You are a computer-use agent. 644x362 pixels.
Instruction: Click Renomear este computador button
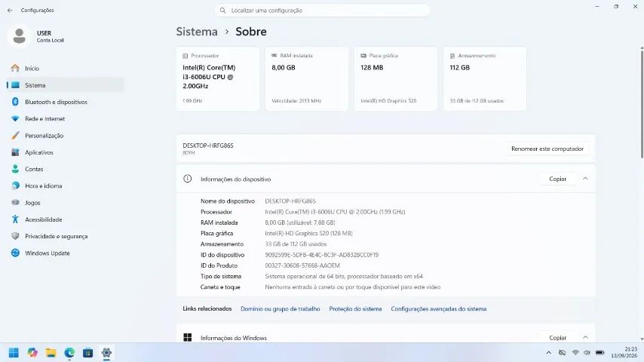[x=547, y=149]
